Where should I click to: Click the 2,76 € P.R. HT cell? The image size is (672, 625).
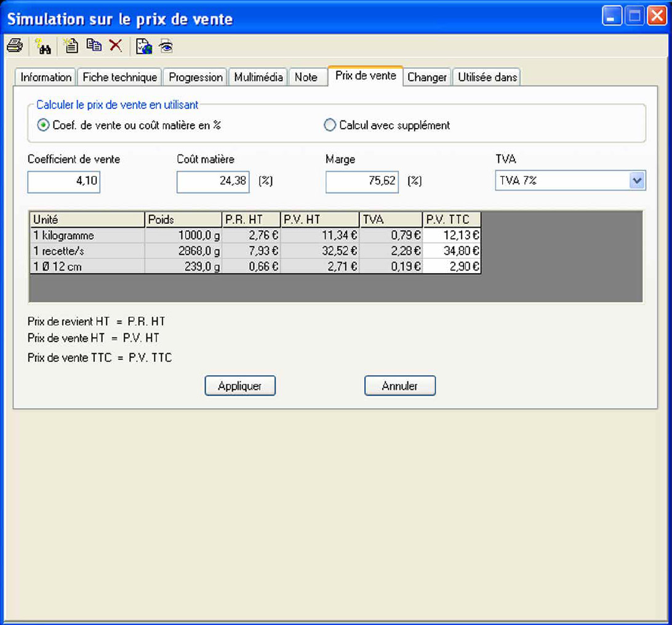(x=251, y=235)
